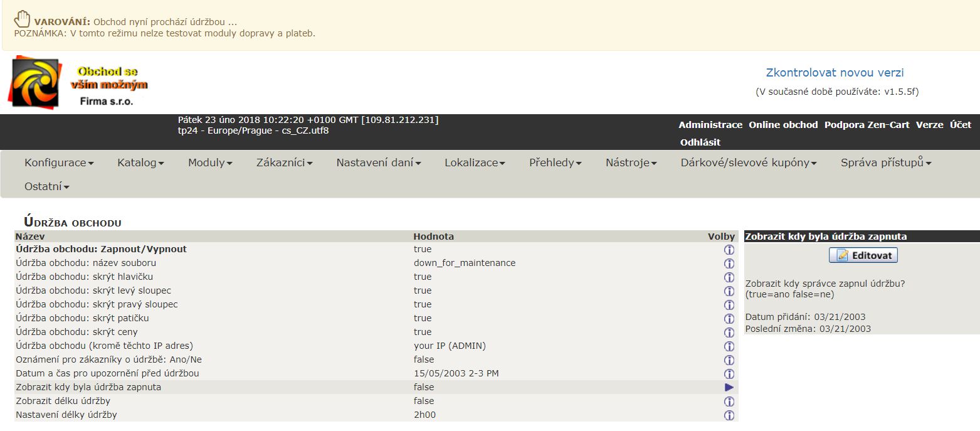The height and width of the screenshot is (431, 980).
Task: Expand the Nástroje dropdown menu
Action: tap(631, 163)
